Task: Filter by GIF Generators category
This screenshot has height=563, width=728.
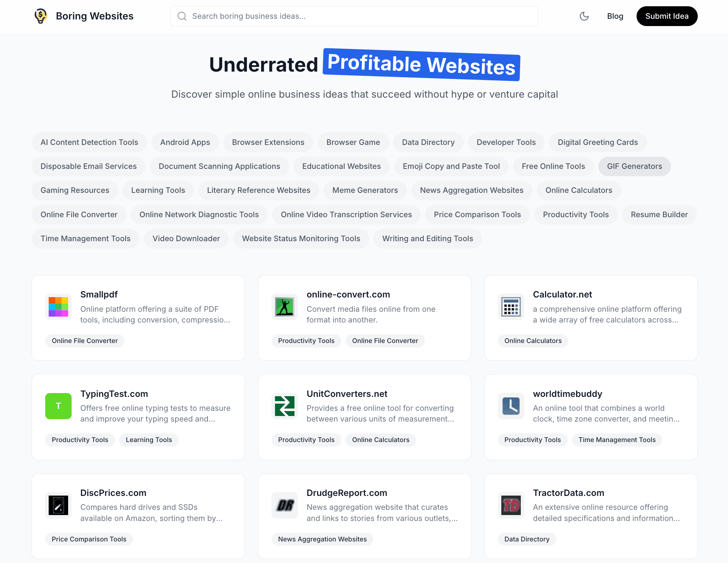Action: tap(634, 166)
